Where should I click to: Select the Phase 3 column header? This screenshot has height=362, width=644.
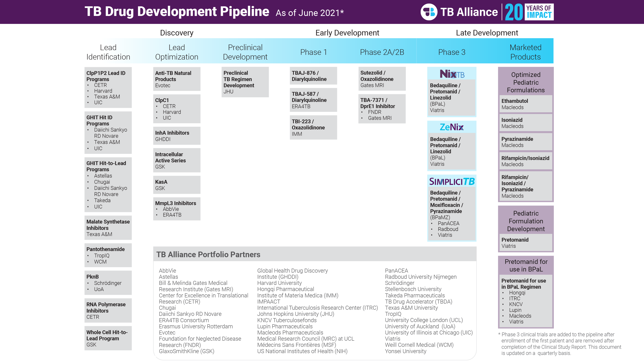[452, 52]
